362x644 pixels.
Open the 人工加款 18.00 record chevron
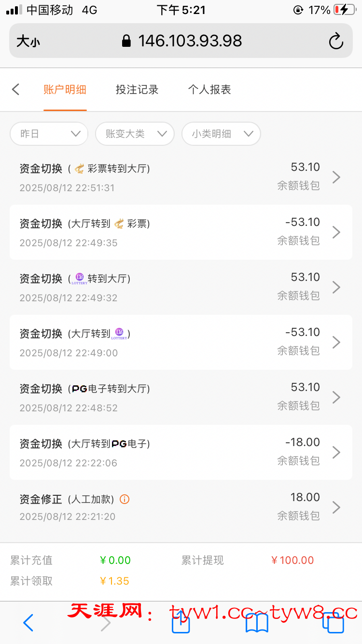coord(336,507)
